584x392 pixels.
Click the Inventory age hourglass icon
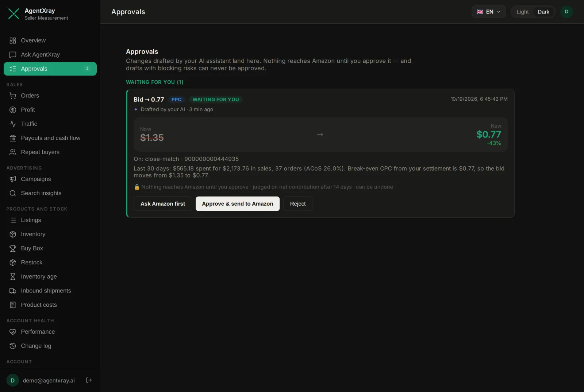click(x=13, y=277)
